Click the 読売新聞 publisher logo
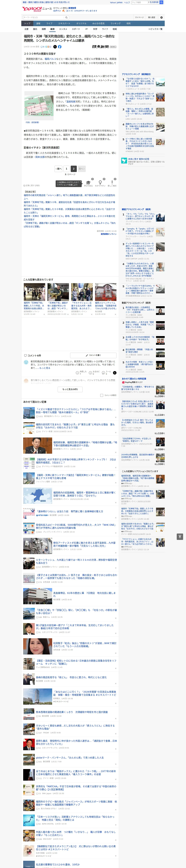Viewport: 186px width, 868px height. pyautogui.click(x=104, y=47)
